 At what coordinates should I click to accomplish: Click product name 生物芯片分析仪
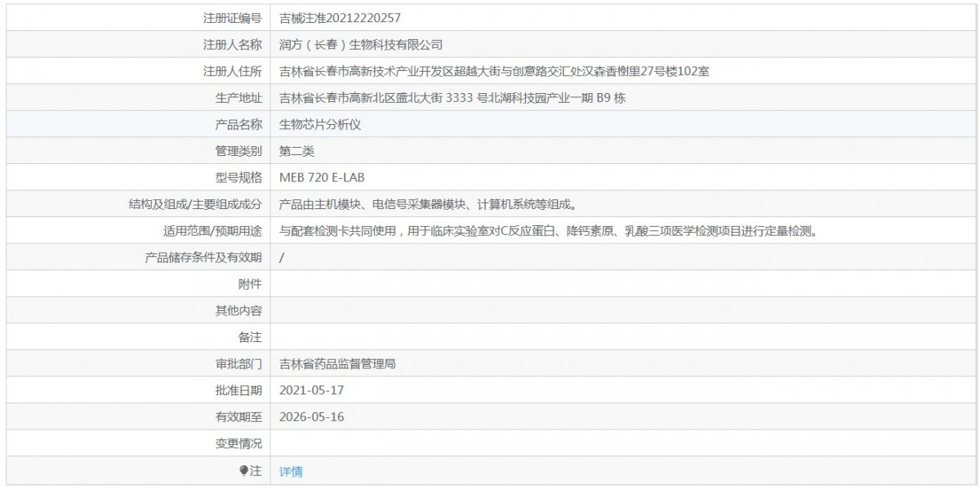point(320,124)
